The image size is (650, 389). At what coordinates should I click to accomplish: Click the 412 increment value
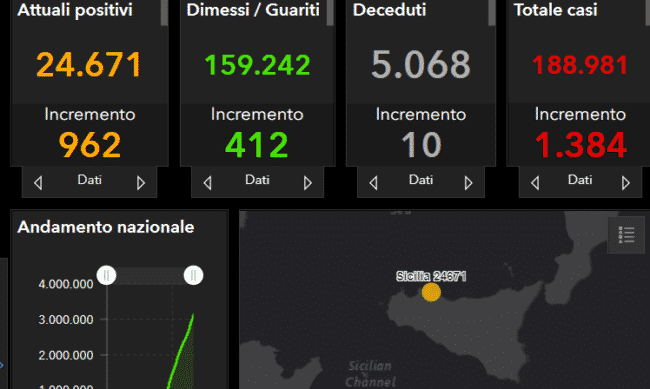257,145
